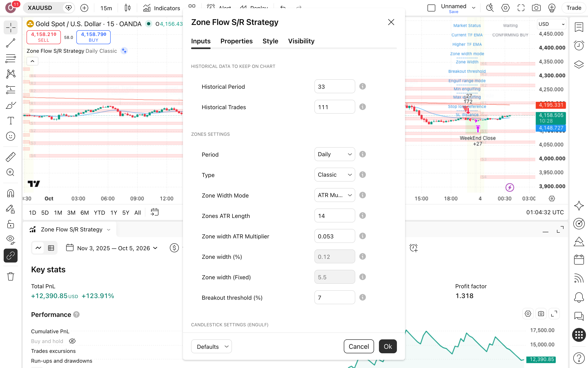Select the crosshair cursor tool

pos(10,28)
